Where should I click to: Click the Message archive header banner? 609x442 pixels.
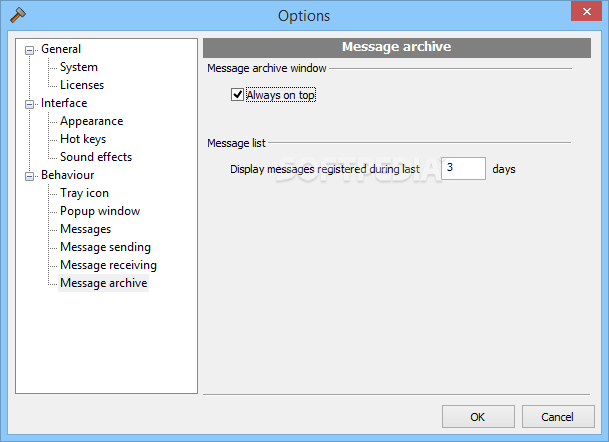(x=397, y=47)
